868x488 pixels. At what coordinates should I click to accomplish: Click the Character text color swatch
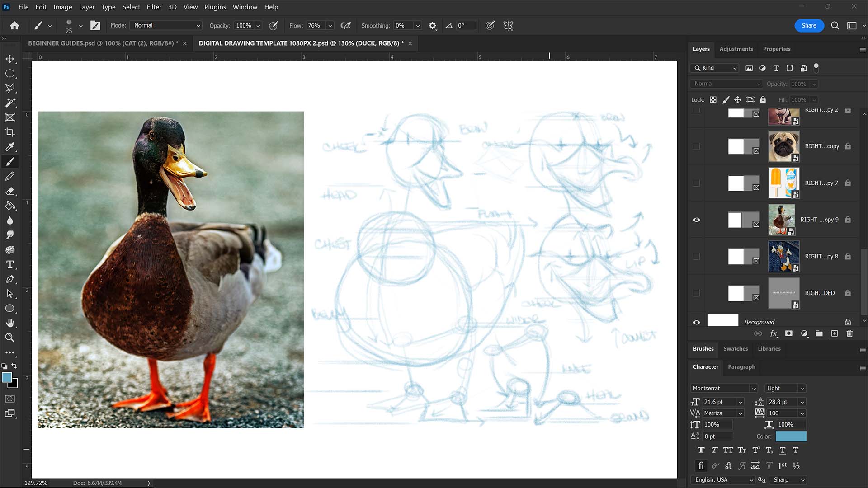click(791, 436)
